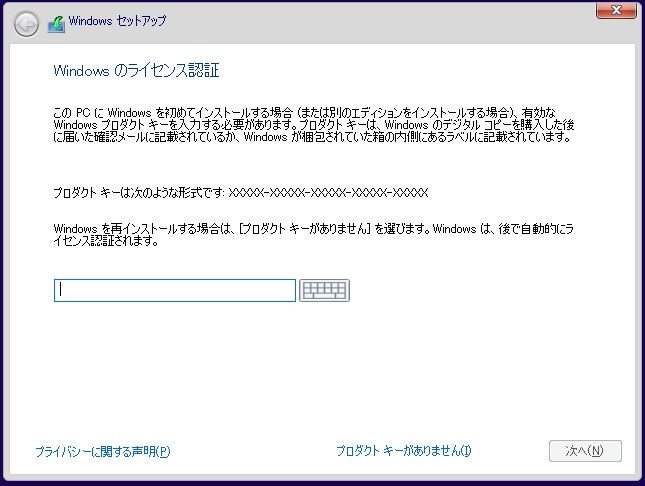Choose プロダクト キーがありません link
Viewport: 645px width, 486px height.
tap(404, 451)
